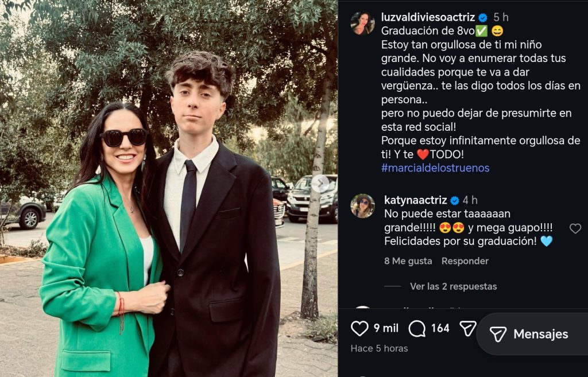Open comments via the speech bubble icon

pyautogui.click(x=417, y=328)
